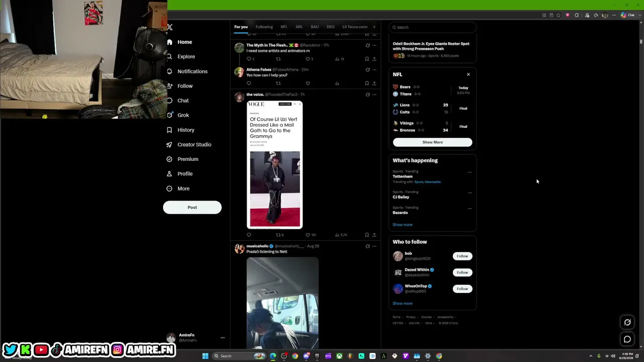Open Grok action on the voice.'s post

coord(367,95)
